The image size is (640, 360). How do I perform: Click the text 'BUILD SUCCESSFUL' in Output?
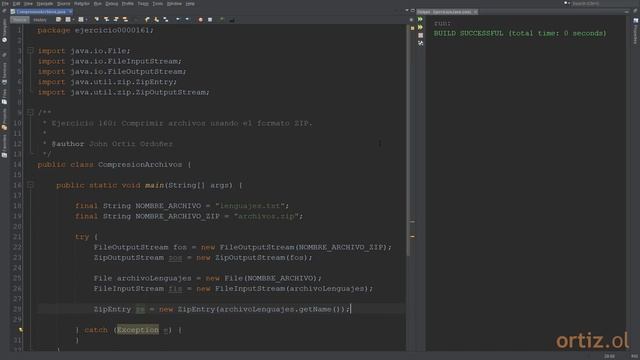coord(469,33)
